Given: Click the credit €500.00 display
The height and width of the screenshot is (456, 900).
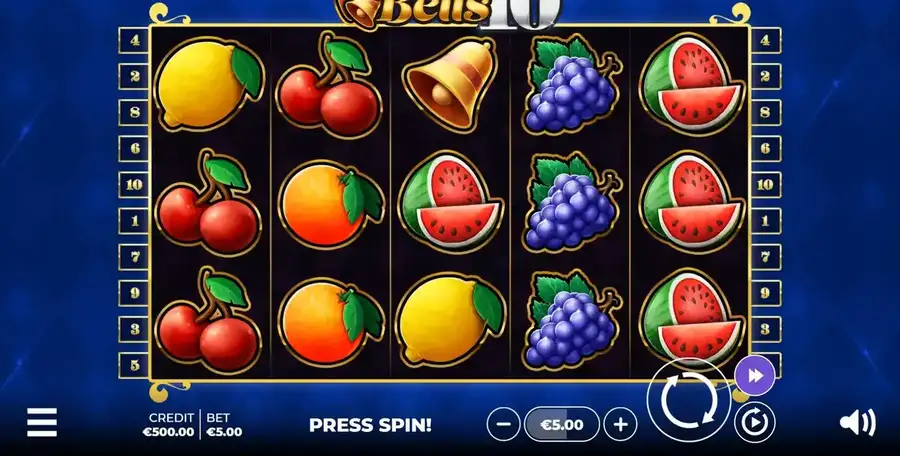Looking at the screenshot, I should [x=168, y=425].
